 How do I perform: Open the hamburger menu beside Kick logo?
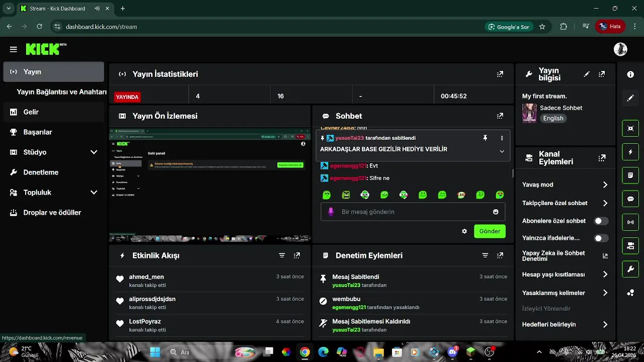[x=14, y=49]
